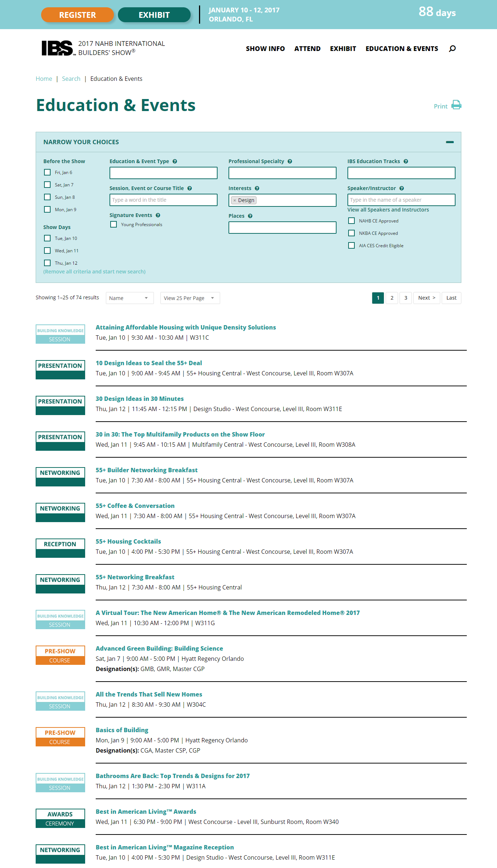The height and width of the screenshot is (868, 497).
Task: Go to the Next results page
Action: (427, 298)
